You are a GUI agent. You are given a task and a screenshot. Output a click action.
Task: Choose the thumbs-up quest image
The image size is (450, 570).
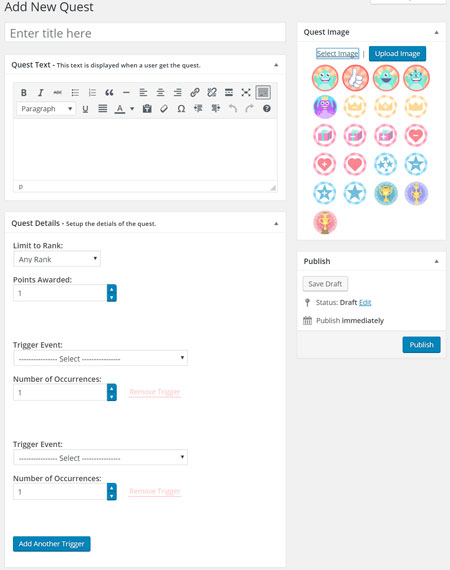[355, 78]
